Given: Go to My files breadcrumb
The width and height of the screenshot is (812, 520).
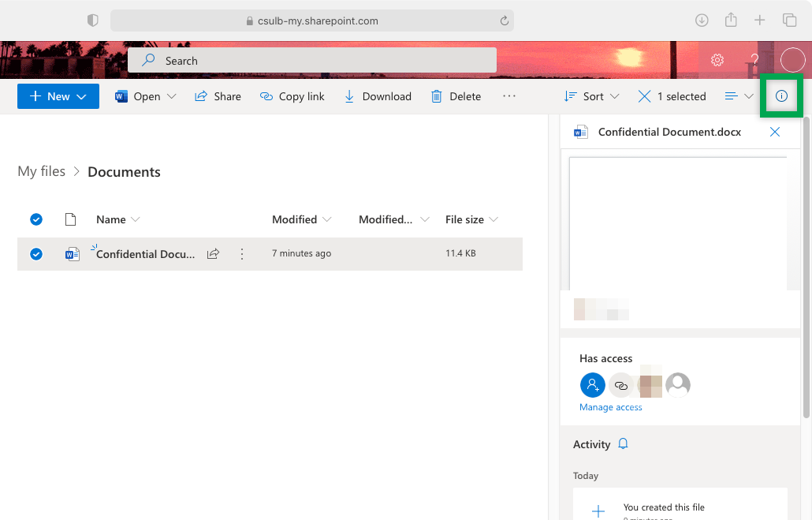Looking at the screenshot, I should 42,171.
